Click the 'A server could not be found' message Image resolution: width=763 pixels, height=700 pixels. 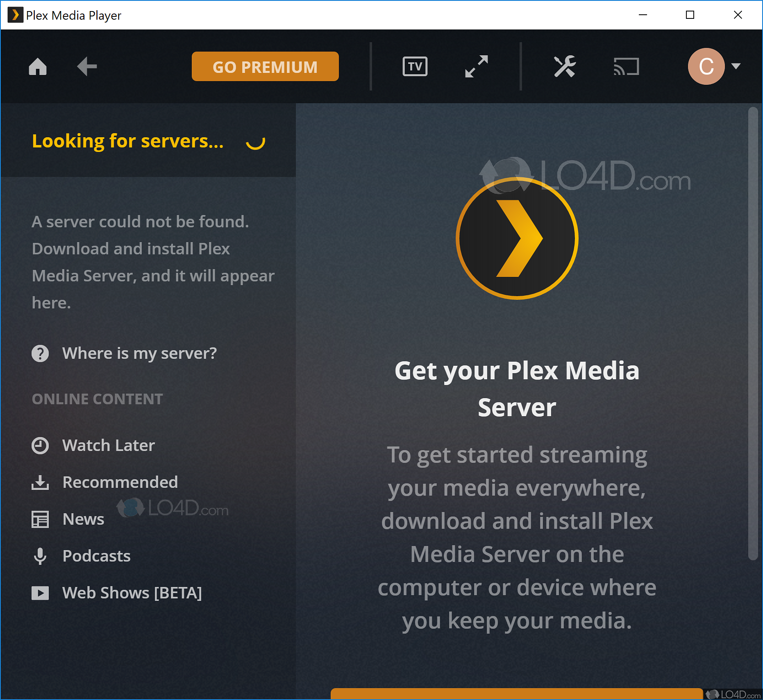(x=153, y=262)
